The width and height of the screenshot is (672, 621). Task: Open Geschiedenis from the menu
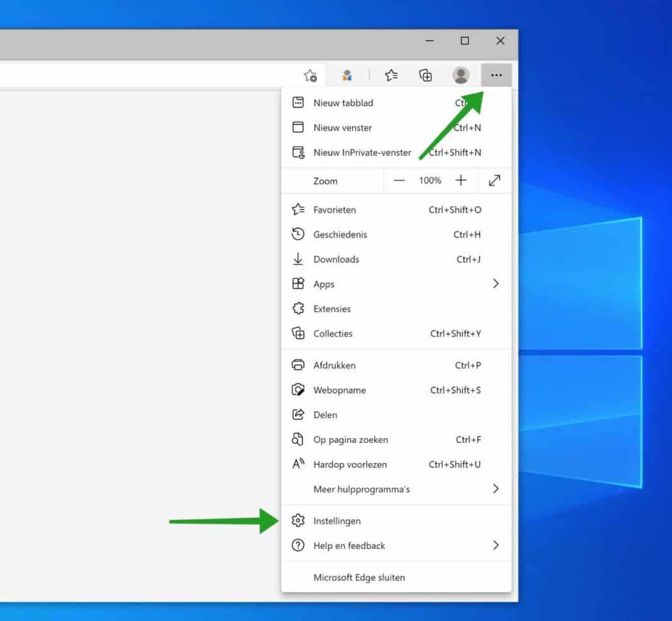point(340,234)
